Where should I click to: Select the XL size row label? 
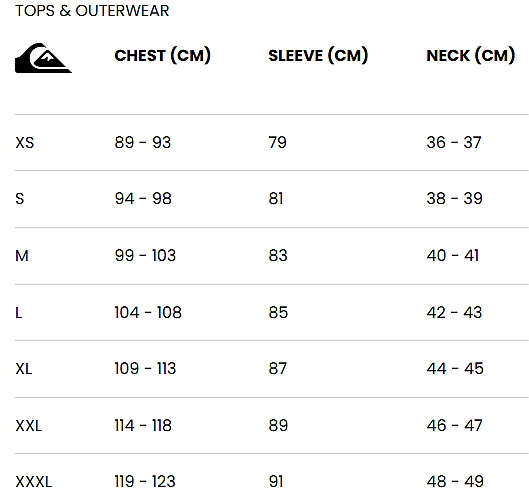(x=24, y=369)
